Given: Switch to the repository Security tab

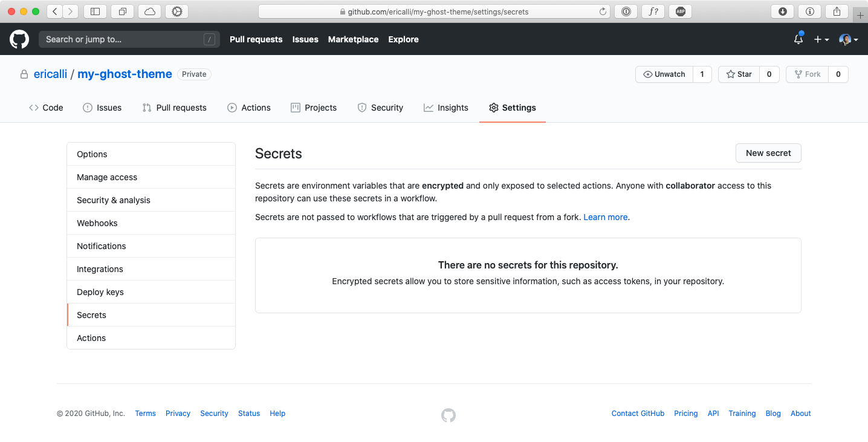Looking at the screenshot, I should 380,108.
